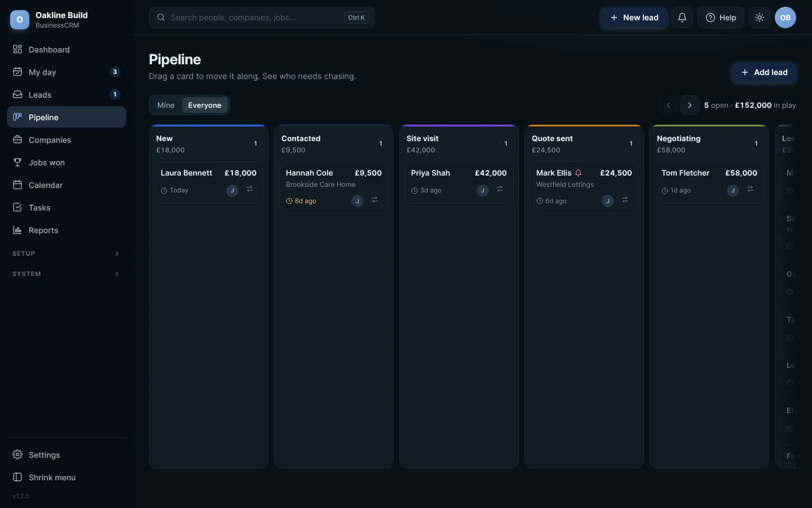Open the Leads sidebar item

[67, 95]
